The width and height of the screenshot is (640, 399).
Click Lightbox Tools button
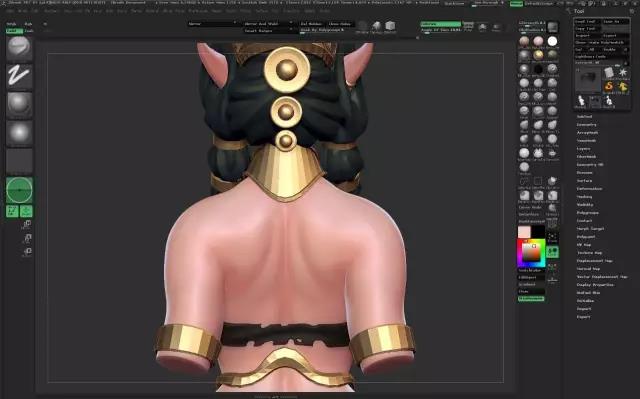pos(602,56)
